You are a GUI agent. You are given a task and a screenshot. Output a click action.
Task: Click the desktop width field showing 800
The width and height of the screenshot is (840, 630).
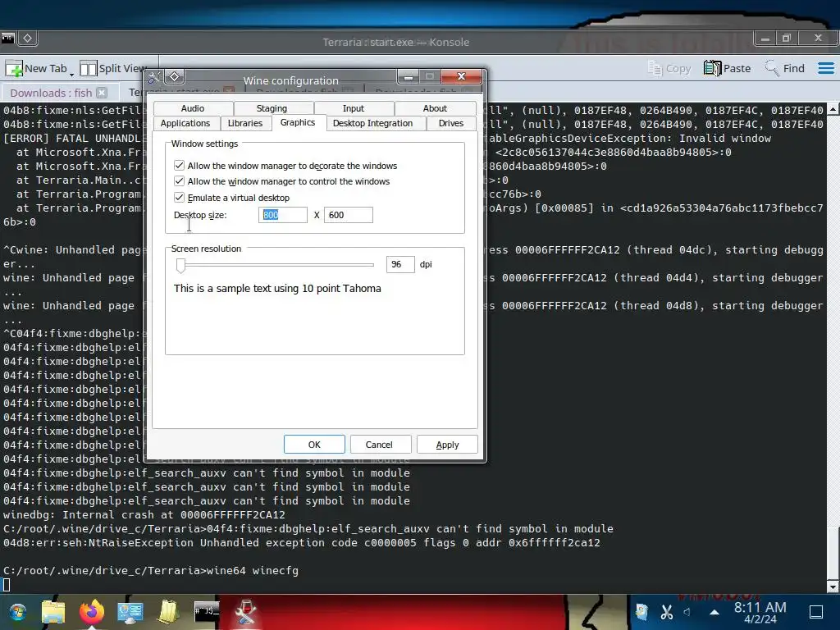(x=283, y=215)
